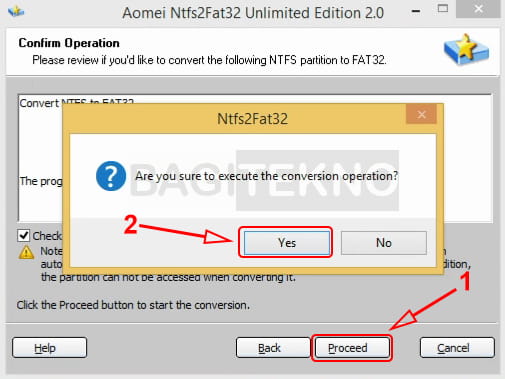Viewport: 505px width, 379px height.
Task: Click the Aomei Ntfs2Fat32 window title text
Action: [x=253, y=13]
